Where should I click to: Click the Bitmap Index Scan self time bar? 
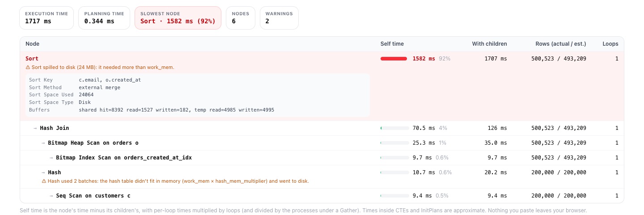point(395,158)
